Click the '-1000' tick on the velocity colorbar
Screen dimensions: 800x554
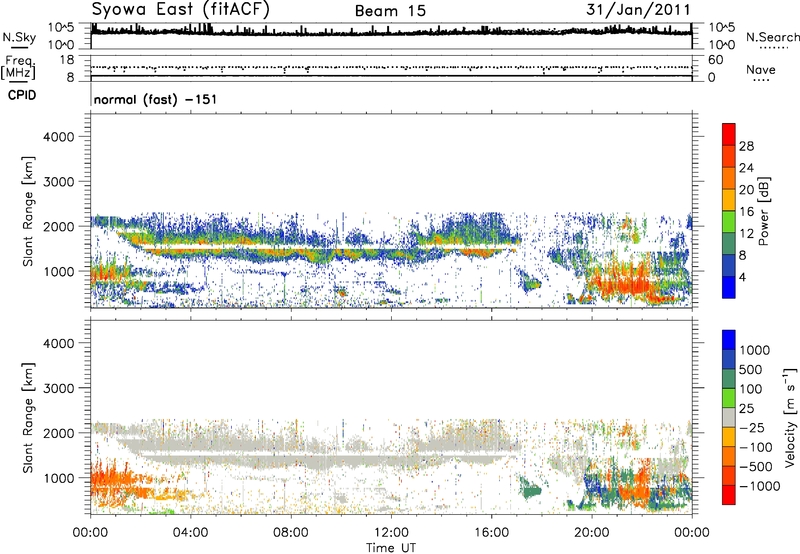(759, 486)
